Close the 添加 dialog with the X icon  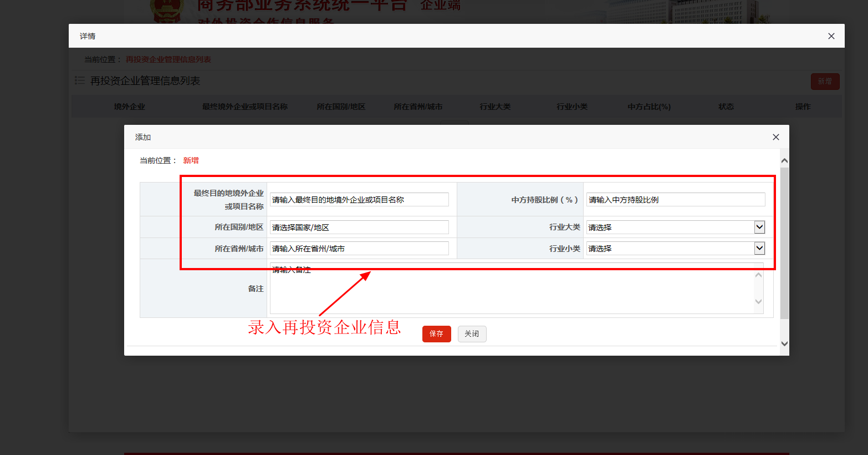click(x=775, y=137)
